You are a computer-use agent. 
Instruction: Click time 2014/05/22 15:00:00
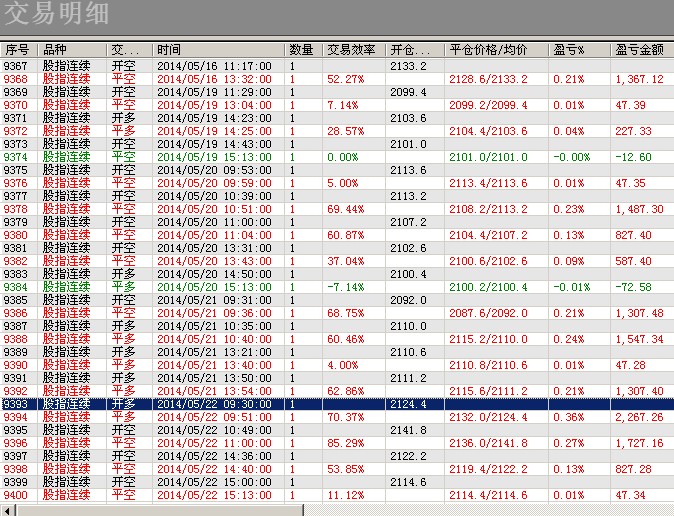click(x=214, y=482)
